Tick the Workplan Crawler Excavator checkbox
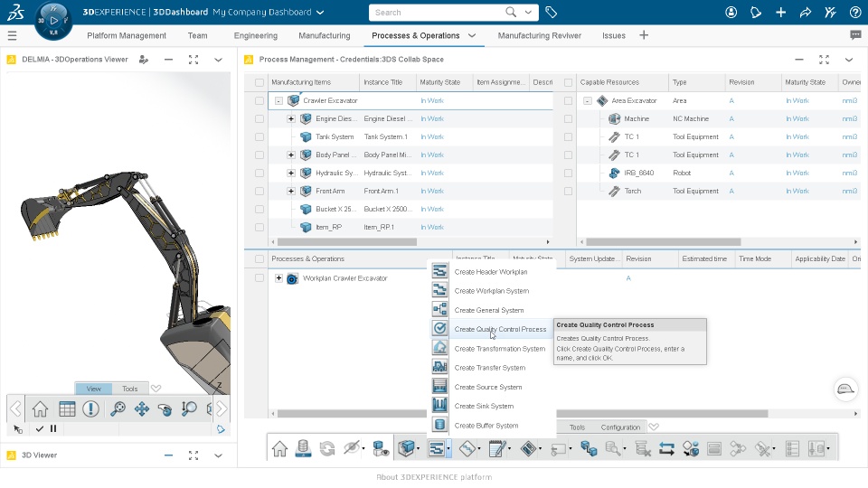Screen dimensions: 868x488 [259, 277]
